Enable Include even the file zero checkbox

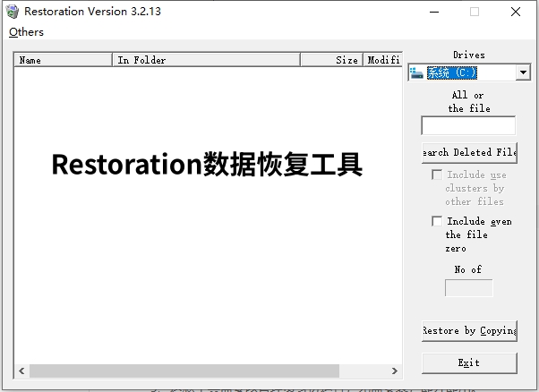click(437, 221)
